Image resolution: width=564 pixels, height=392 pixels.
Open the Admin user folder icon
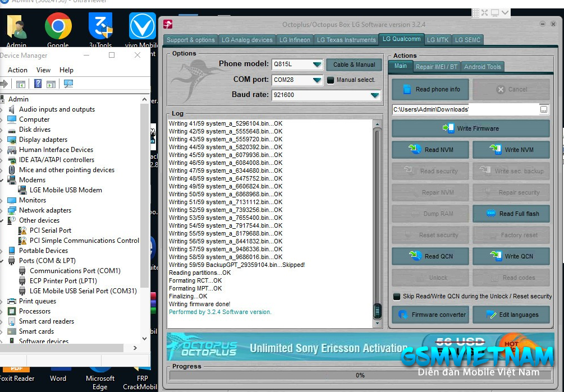coord(16,26)
